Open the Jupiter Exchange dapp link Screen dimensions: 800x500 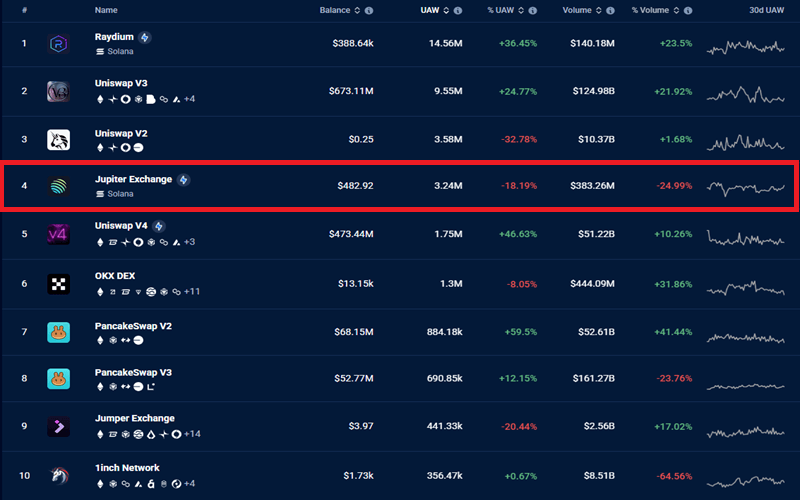coord(133,179)
